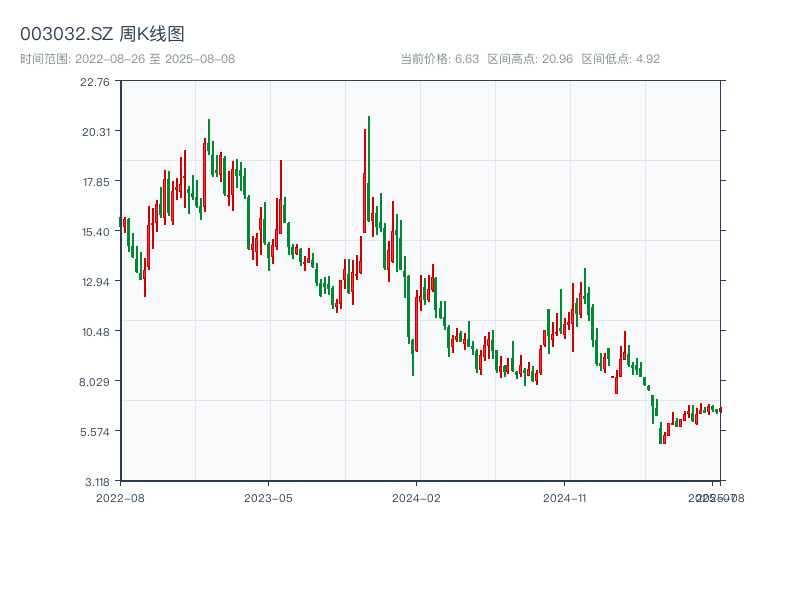Select the 2023-05 x-axis date label

point(268,497)
